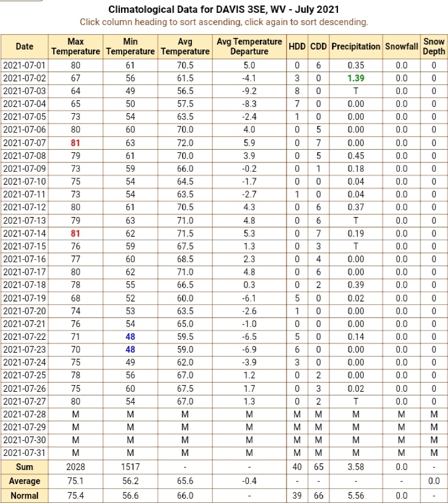The height and width of the screenshot is (503, 448).
Task: Sort by the Snow Depth column heading
Action: pos(434,46)
